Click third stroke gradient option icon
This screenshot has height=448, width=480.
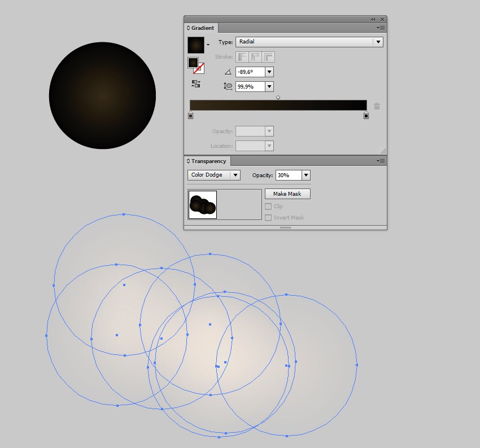(268, 57)
